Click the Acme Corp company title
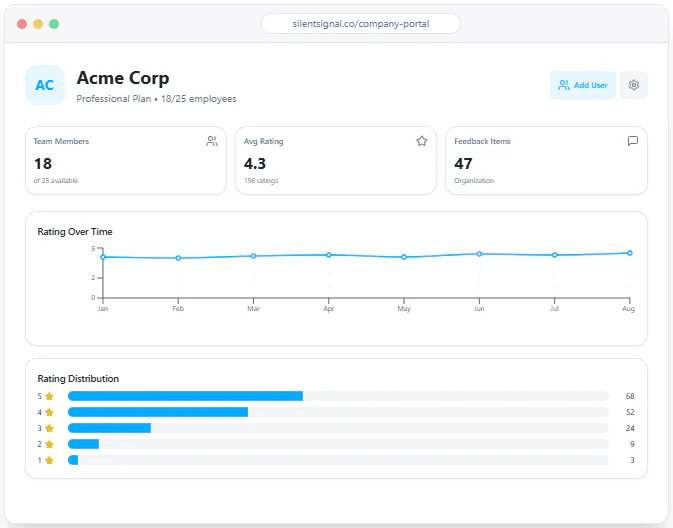This screenshot has width=673, height=528. click(123, 78)
